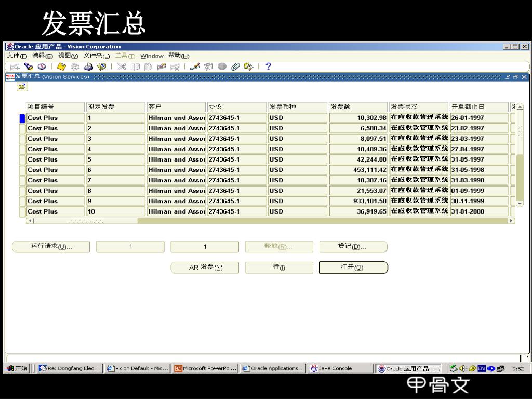Click the Paste toolbar icon

(148, 66)
